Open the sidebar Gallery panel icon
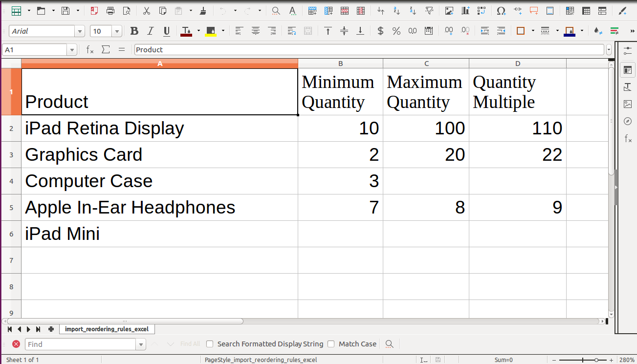The image size is (637, 364). click(x=628, y=104)
